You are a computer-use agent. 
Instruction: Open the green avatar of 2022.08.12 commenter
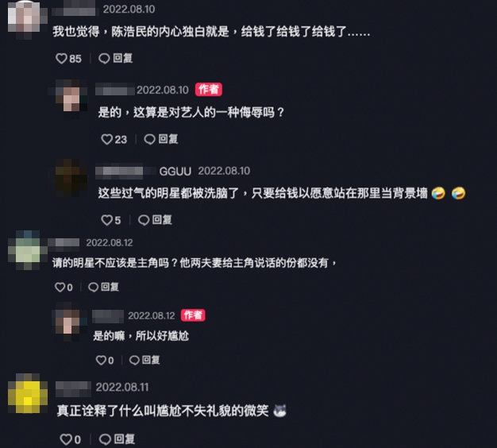pyautogui.click(x=28, y=250)
